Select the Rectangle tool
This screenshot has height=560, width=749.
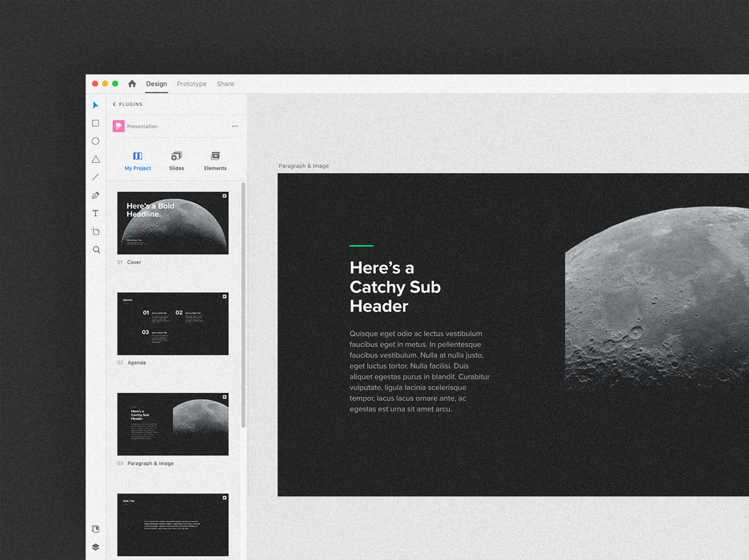pyautogui.click(x=95, y=123)
